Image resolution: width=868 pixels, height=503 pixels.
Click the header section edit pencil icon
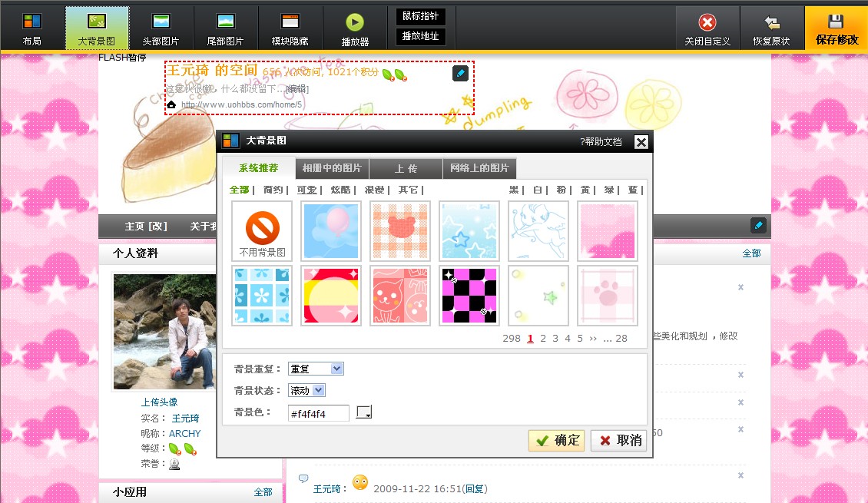click(461, 73)
